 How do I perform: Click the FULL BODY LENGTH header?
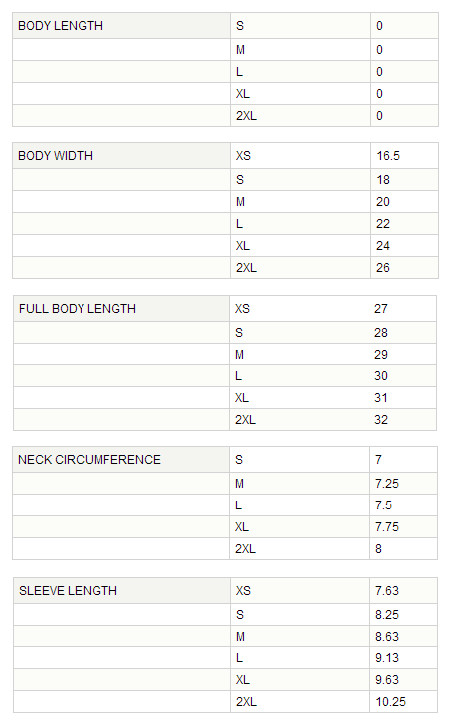tap(121, 309)
